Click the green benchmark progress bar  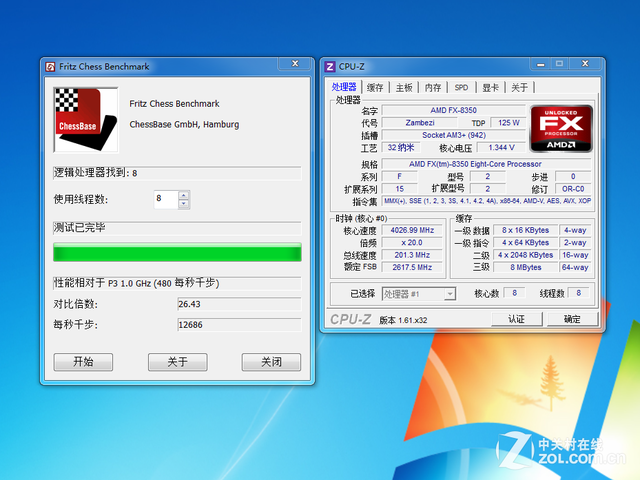click(x=177, y=252)
